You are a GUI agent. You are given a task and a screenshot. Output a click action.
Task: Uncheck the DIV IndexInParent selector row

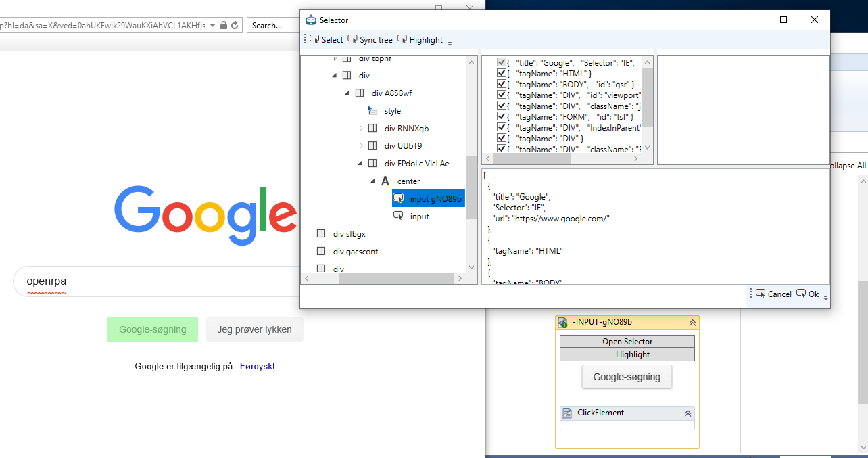502,127
